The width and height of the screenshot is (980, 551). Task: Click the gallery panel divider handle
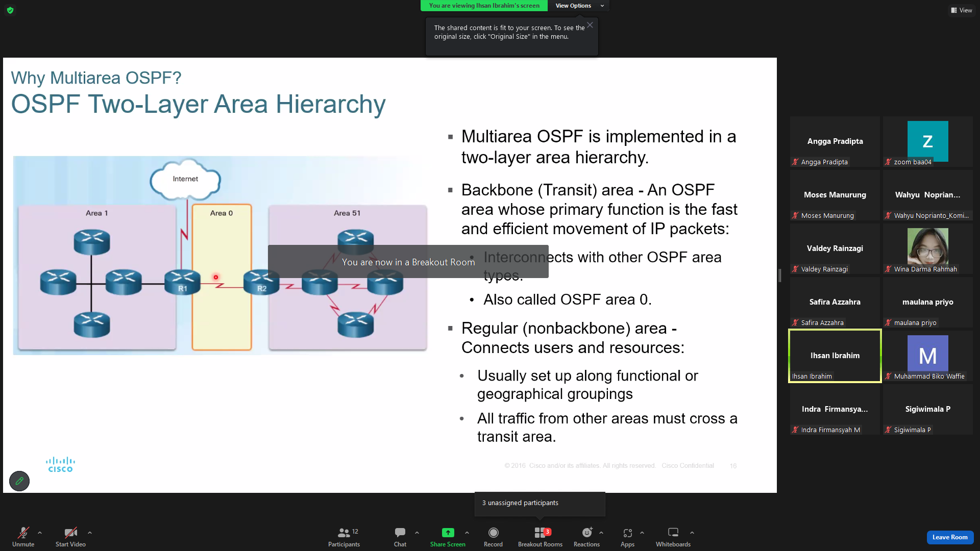(x=780, y=275)
